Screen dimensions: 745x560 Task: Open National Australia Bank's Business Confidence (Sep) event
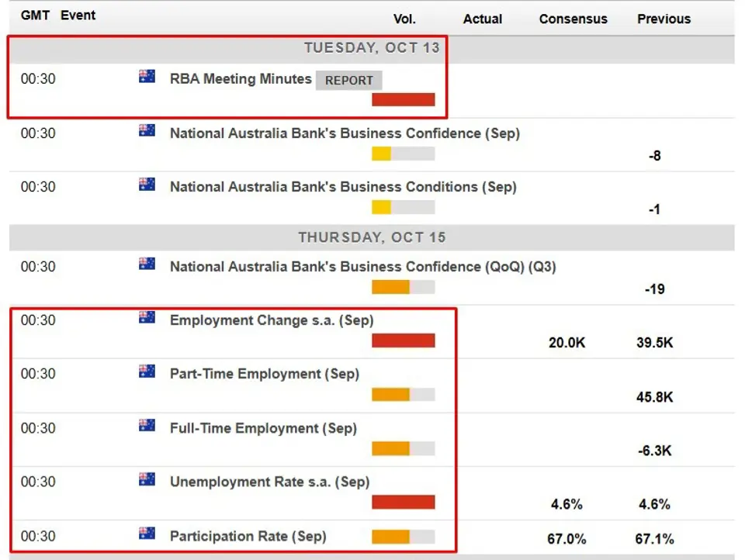pos(345,133)
